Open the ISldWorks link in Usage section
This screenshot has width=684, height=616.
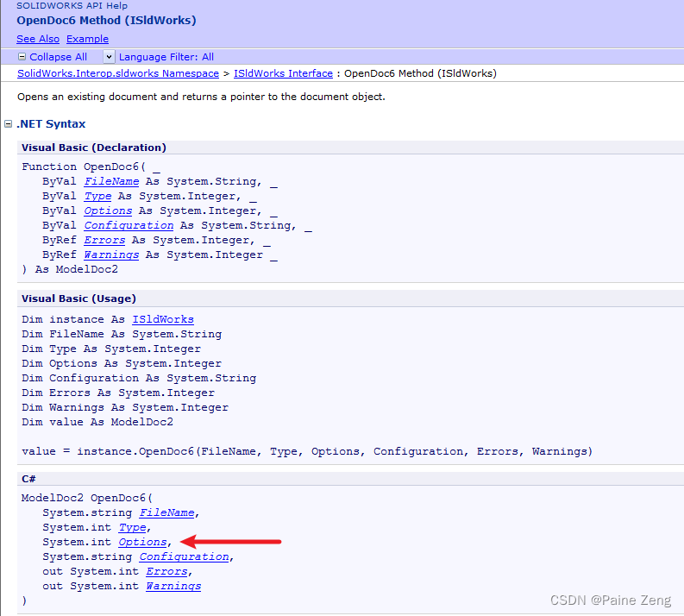(163, 319)
